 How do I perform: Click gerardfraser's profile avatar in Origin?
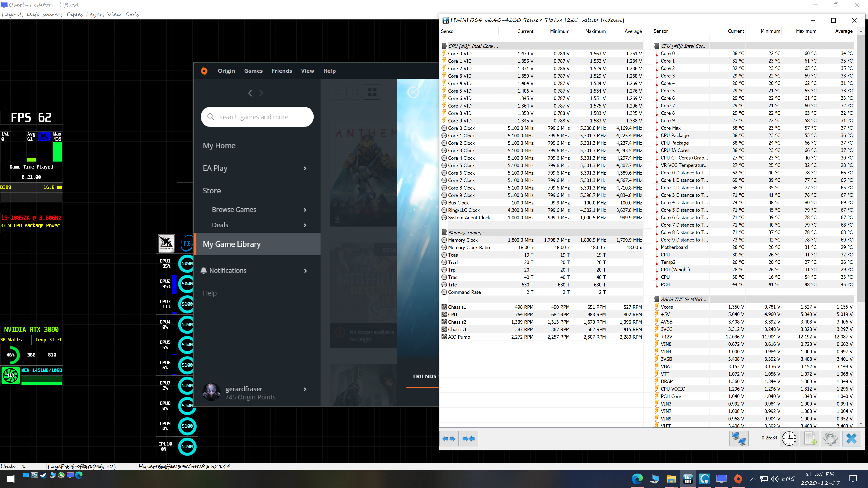coord(211,392)
